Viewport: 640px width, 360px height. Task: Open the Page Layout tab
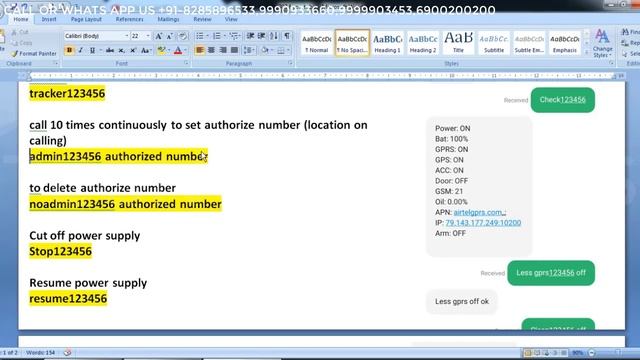point(86,19)
